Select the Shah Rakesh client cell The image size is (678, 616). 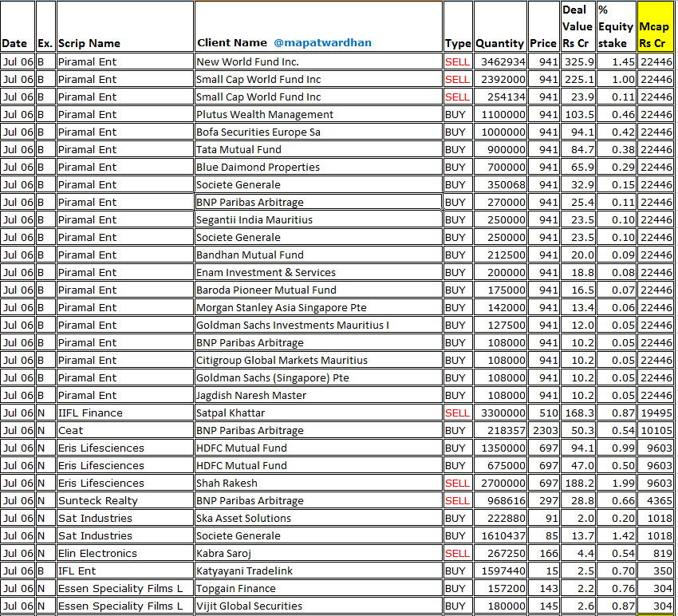[319, 484]
